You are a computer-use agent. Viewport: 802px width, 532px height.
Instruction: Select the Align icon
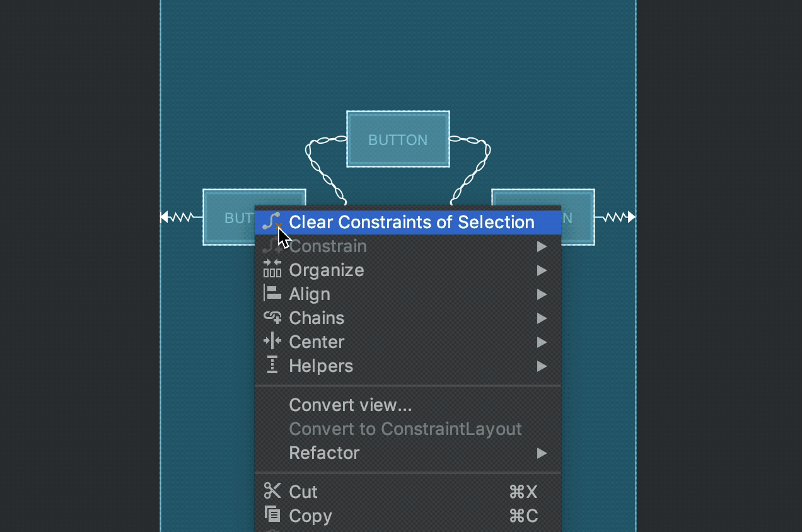point(272,294)
